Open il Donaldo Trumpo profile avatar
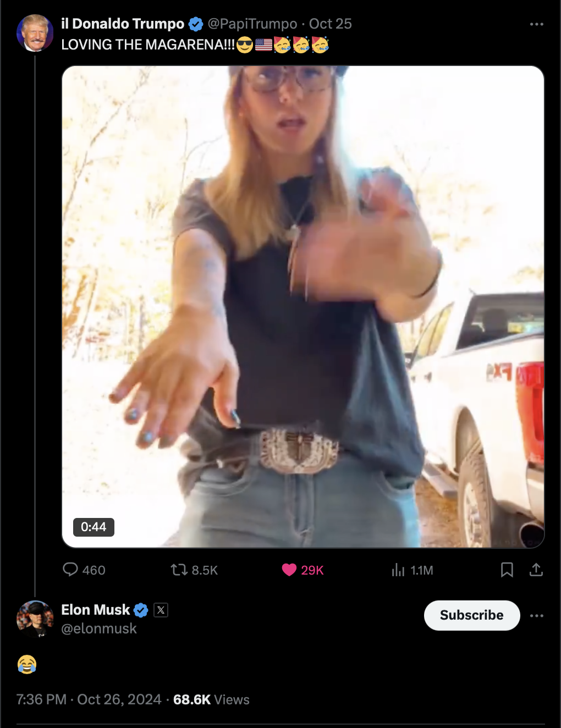Screen dimensions: 561x728 click(x=35, y=33)
